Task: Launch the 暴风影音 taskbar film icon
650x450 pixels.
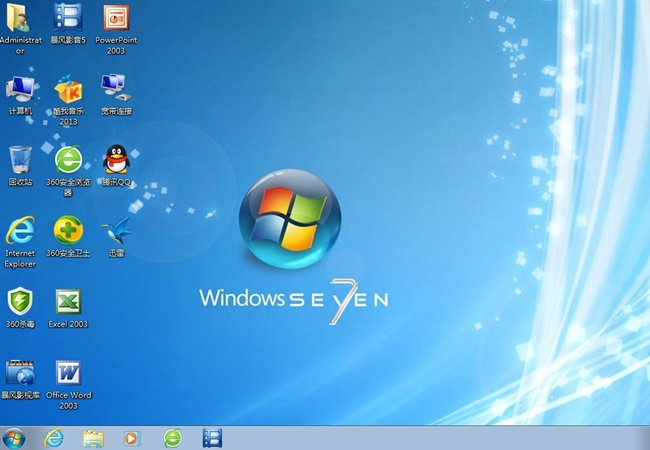Action: click(212, 438)
